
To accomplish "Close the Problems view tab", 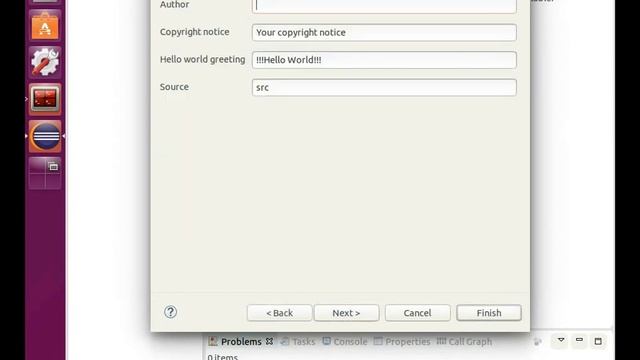I will pyautogui.click(x=269, y=341).
